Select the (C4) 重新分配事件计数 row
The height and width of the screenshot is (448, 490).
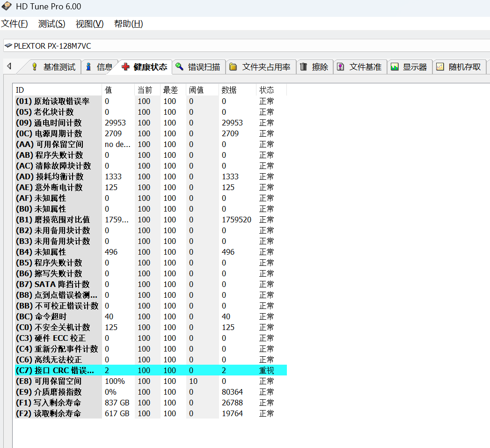(151, 349)
